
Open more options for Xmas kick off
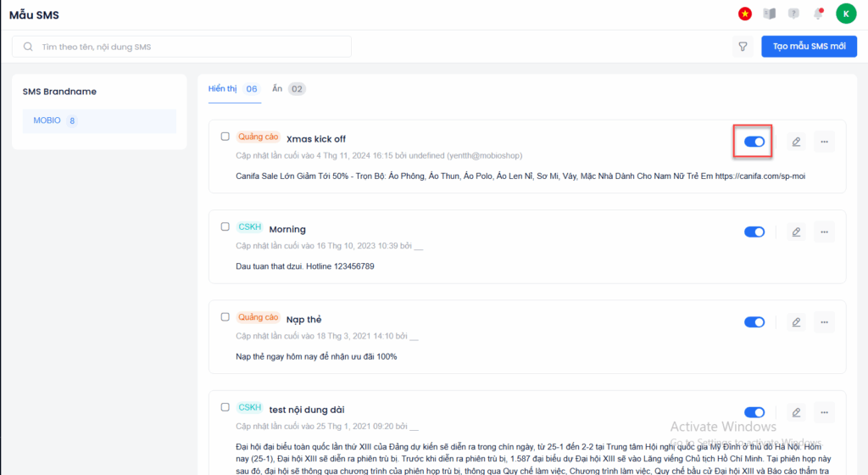[825, 142]
